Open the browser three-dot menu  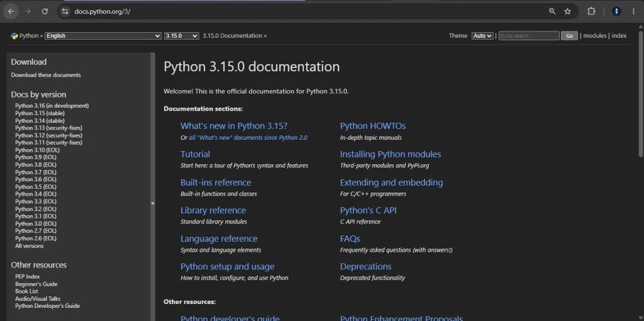pyautogui.click(x=634, y=11)
